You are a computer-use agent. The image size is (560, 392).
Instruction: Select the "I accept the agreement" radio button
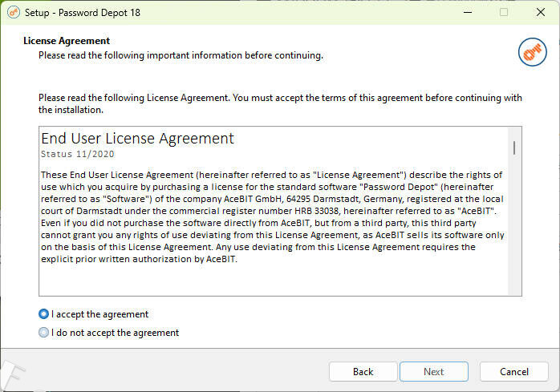(x=44, y=314)
